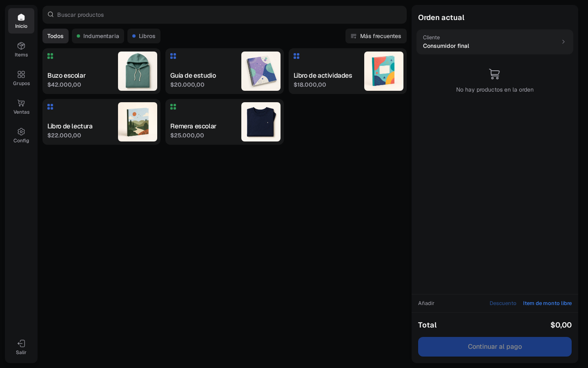
Task: Click the empty cart icon
Action: click(x=494, y=74)
